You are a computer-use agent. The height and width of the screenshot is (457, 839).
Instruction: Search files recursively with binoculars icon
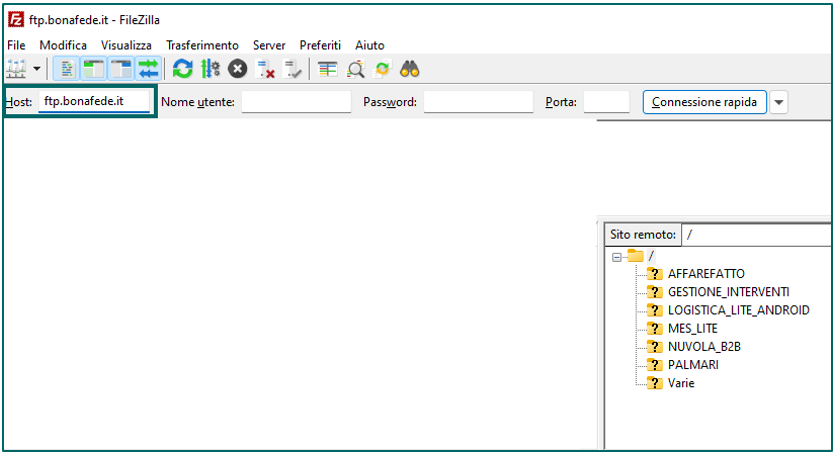(x=410, y=69)
